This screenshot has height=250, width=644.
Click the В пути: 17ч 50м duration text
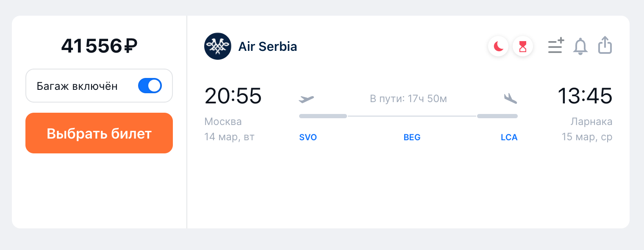pos(408,99)
